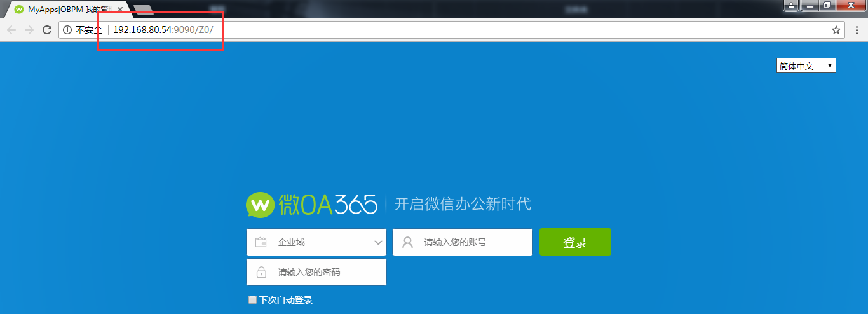
Task: Click the account input 请输入您的账号
Action: (x=463, y=242)
